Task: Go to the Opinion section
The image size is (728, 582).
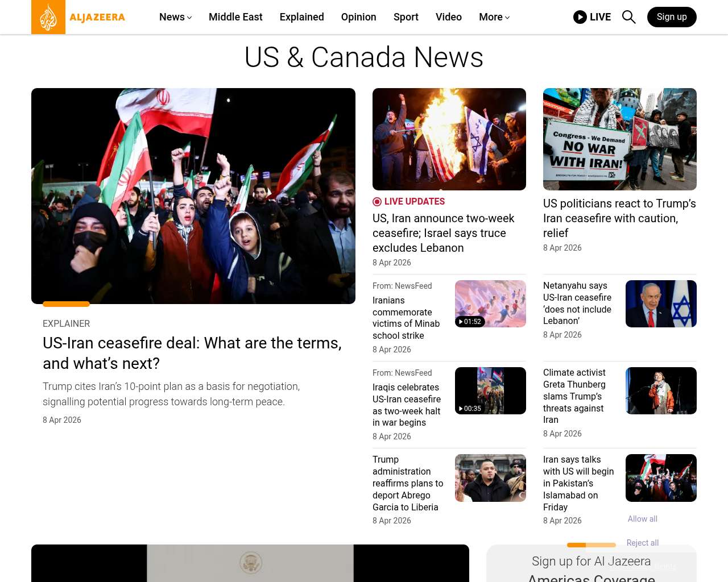Action: pos(358,17)
